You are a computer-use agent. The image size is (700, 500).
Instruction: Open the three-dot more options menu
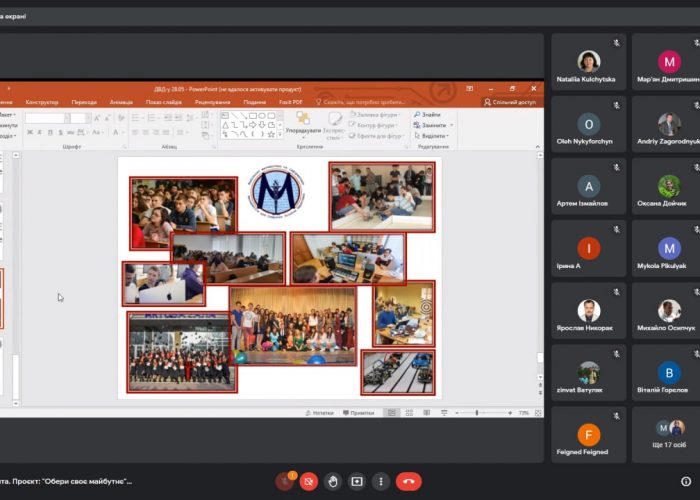tap(380, 481)
